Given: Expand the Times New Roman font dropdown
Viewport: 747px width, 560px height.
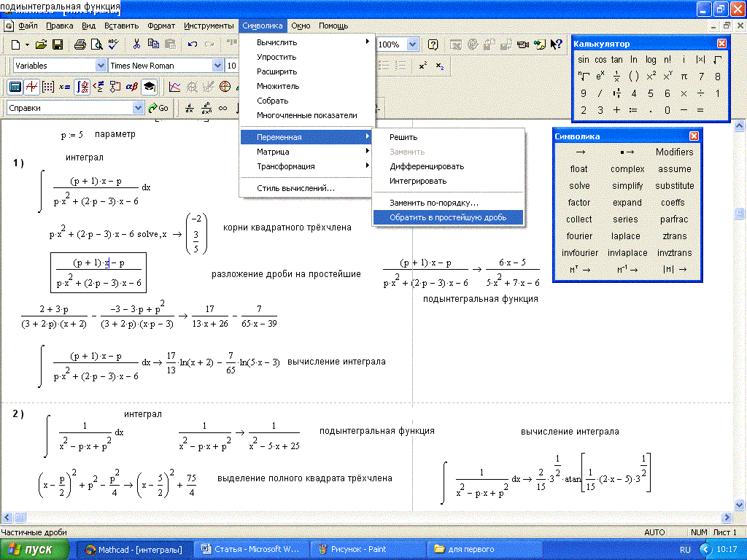Looking at the screenshot, I should [x=217, y=66].
